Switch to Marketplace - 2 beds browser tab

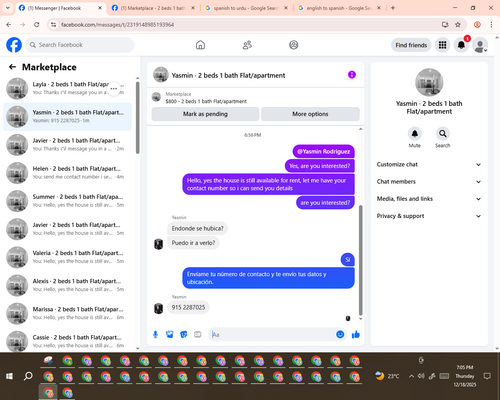[153, 8]
